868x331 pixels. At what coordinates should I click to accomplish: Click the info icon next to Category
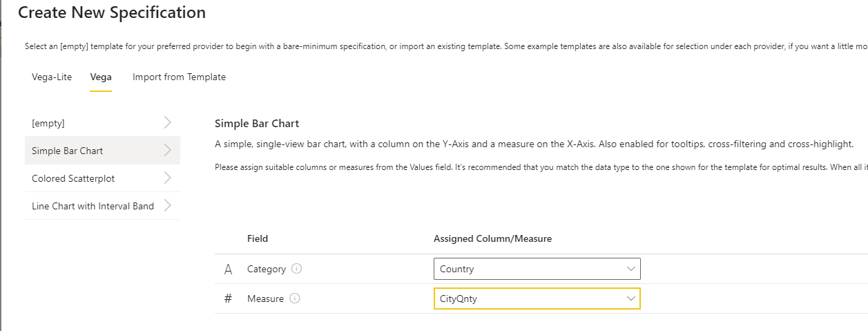297,269
